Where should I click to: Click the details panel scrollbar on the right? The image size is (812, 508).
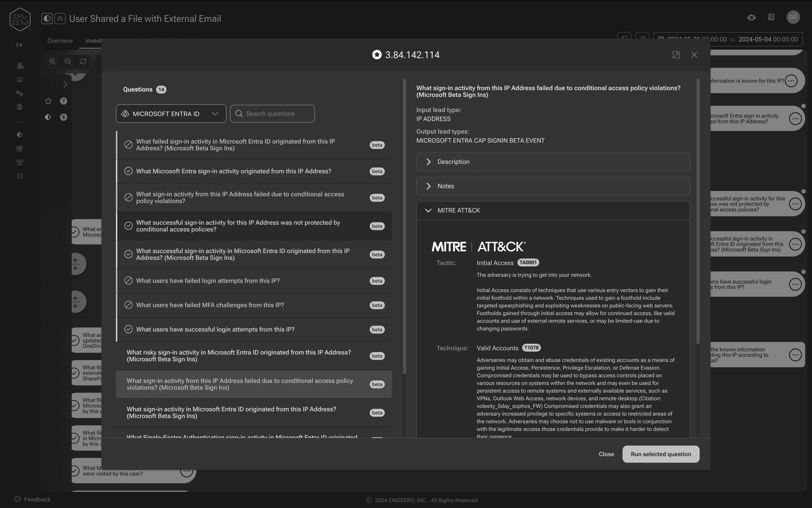click(x=698, y=211)
